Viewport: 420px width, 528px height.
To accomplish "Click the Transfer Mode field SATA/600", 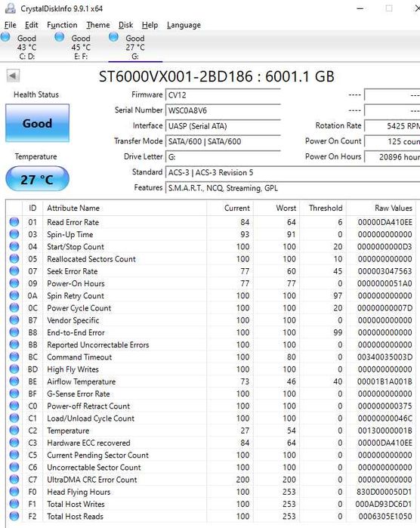I will coord(223,141).
